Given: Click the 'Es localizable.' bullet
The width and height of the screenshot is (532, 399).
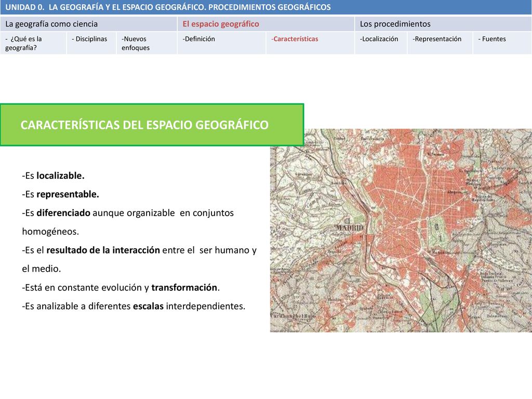Looking at the screenshot, I should 54,176.
